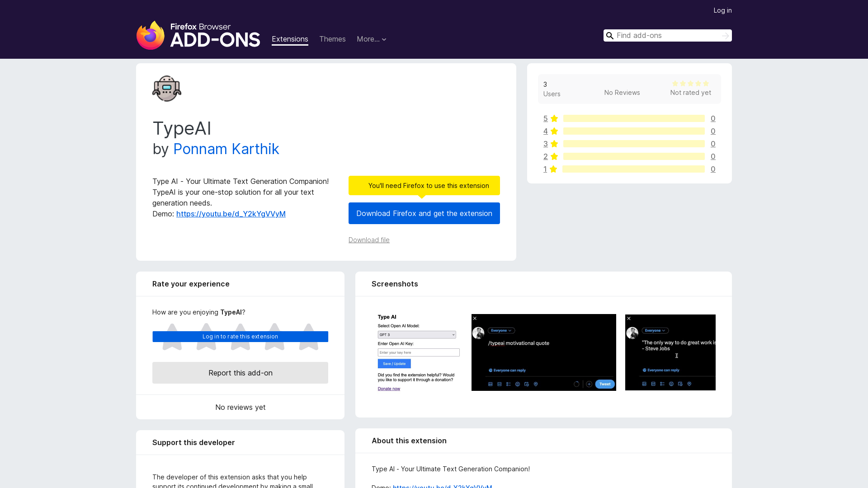Image resolution: width=868 pixels, height=488 pixels.
Task: Open the /typeai motivational quote screenshot
Action: 544,352
